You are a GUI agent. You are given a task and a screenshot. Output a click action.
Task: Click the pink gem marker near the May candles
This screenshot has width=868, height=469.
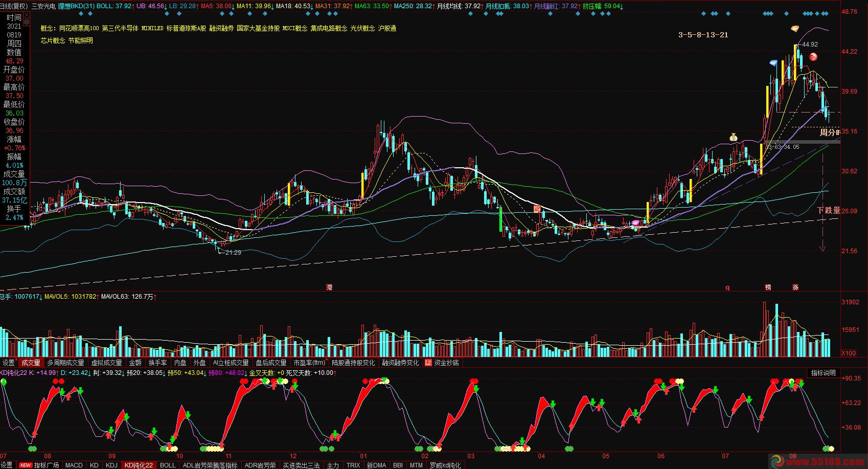[x=635, y=222]
